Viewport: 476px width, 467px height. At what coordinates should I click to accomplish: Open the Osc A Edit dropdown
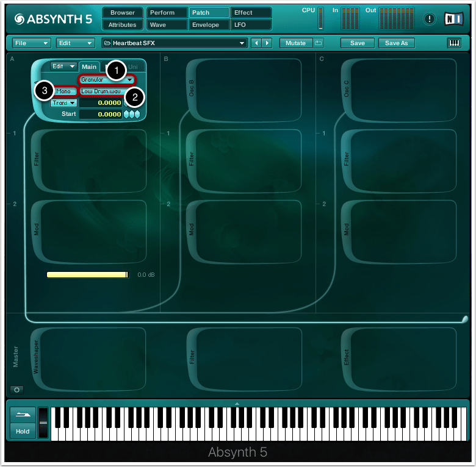coord(63,66)
